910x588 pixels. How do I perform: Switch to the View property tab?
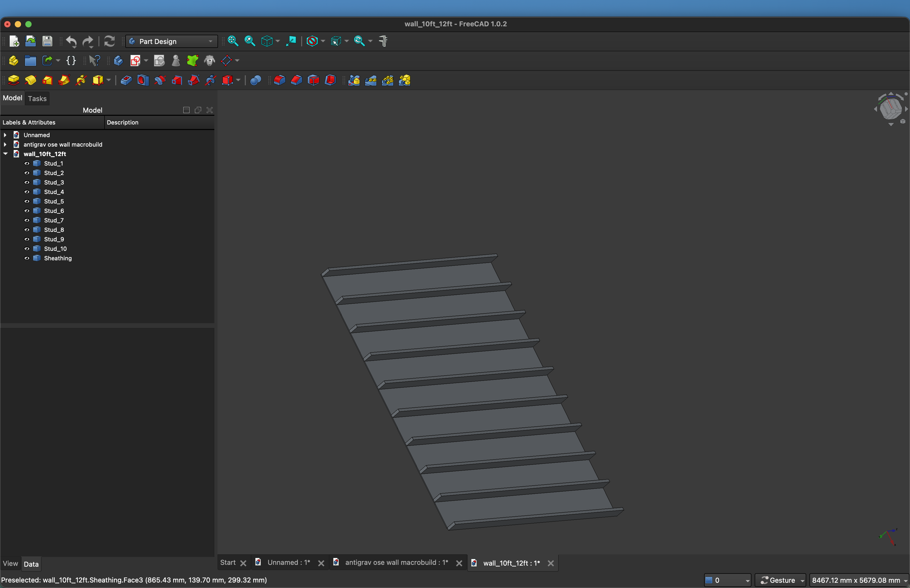click(10, 564)
